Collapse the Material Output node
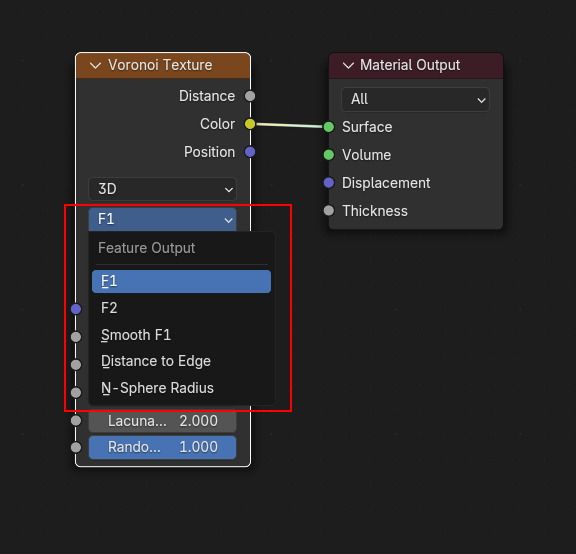The width and height of the screenshot is (576, 554). pyautogui.click(x=348, y=66)
